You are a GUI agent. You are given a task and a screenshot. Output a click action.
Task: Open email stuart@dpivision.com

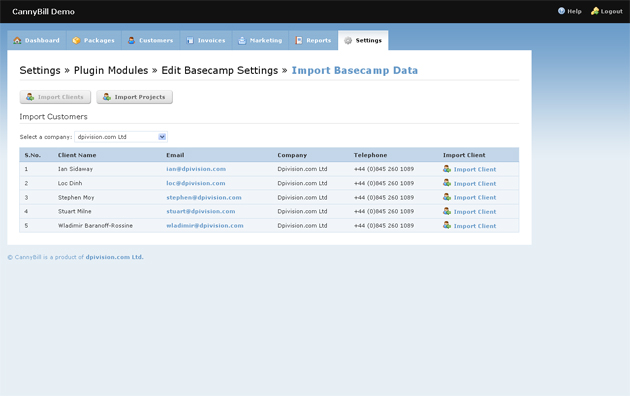(x=200, y=211)
